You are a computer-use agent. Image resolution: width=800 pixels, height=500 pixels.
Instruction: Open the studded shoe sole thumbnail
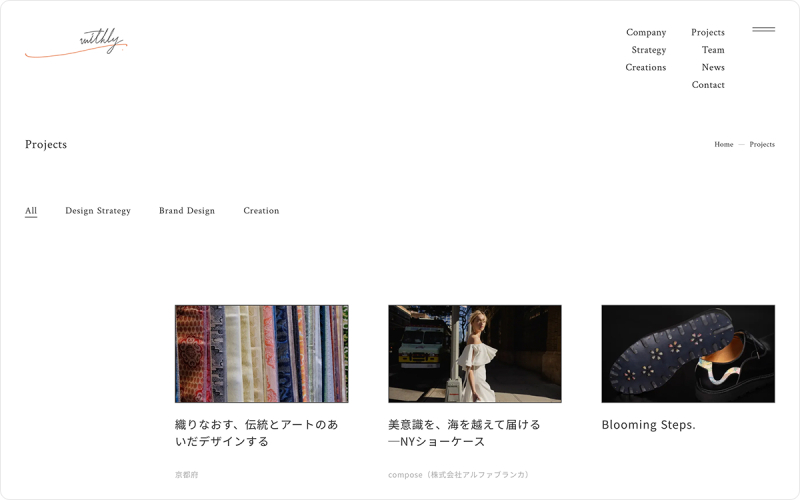(x=687, y=354)
